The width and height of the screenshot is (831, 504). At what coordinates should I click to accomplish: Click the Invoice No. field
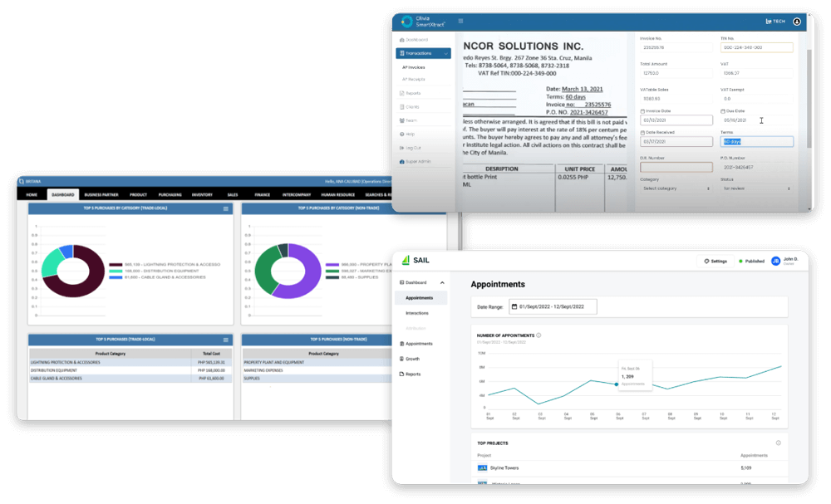[676, 47]
